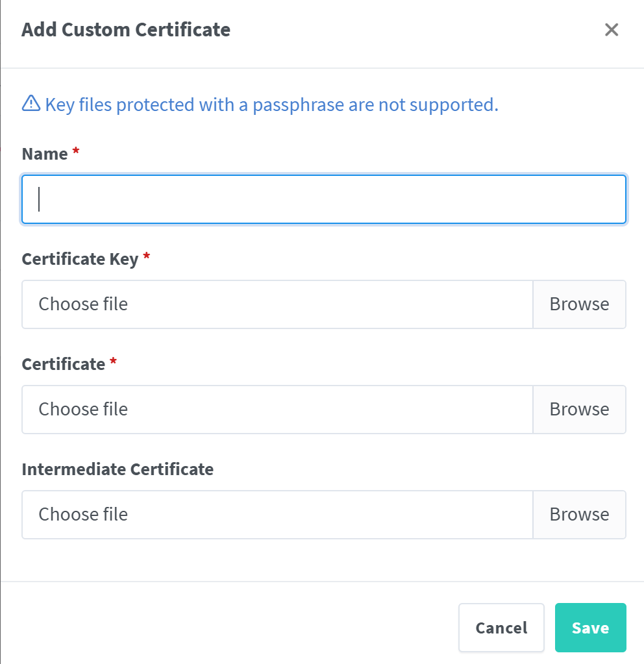Viewport: 644px width, 664px height.
Task: Browse for a Certificate Key file
Action: point(579,304)
